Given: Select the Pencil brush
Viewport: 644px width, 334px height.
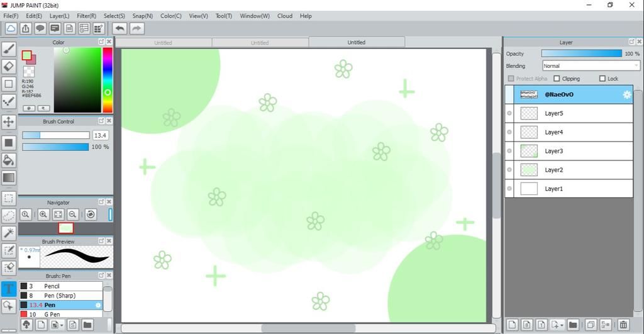Looking at the screenshot, I should tap(61, 286).
